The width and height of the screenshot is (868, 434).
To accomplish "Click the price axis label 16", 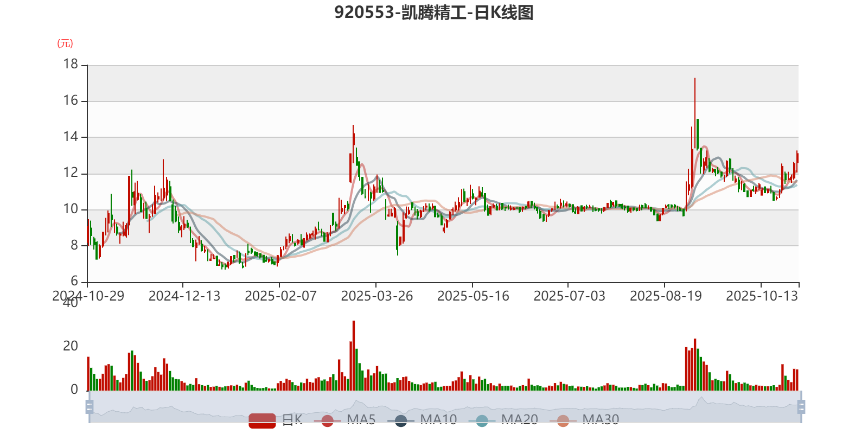I will point(71,101).
